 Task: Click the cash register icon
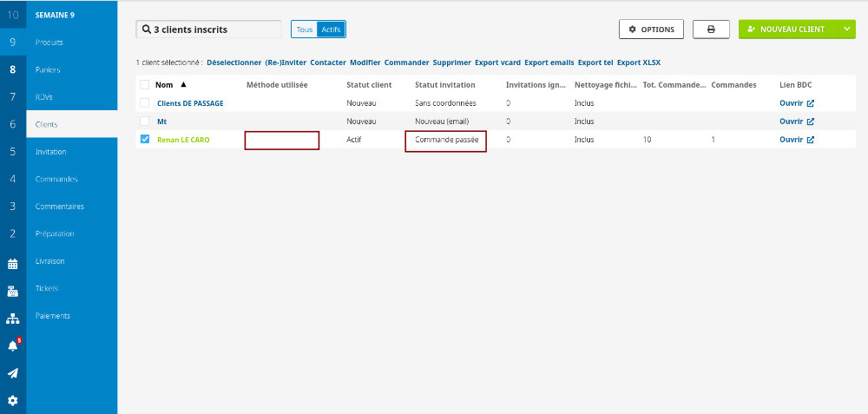pos(12,291)
